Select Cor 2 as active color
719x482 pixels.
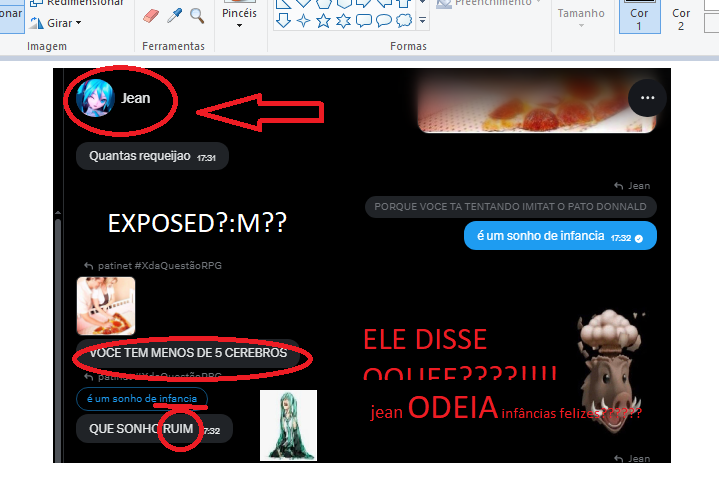(x=681, y=17)
